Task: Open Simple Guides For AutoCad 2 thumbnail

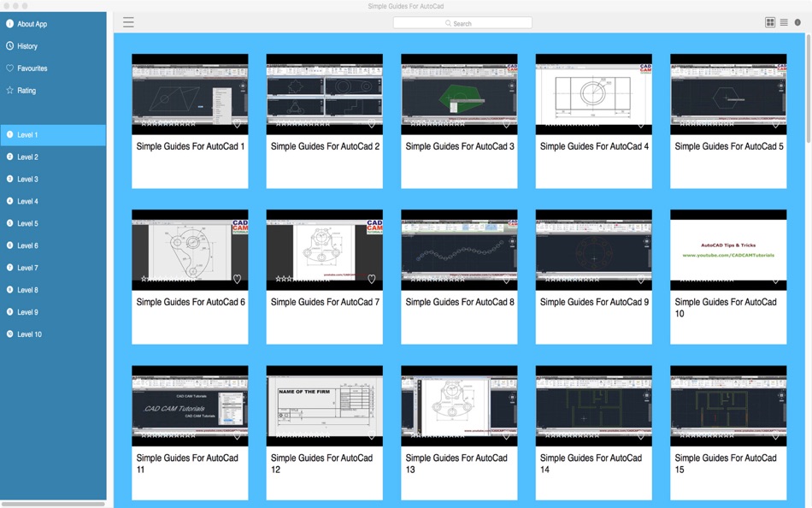Action: tap(325, 94)
